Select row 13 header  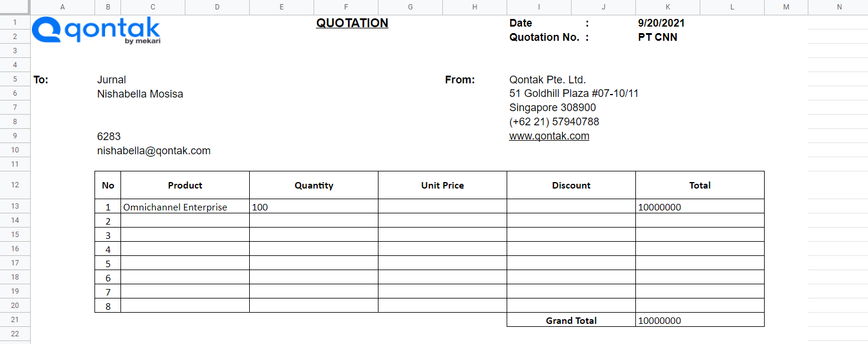[15, 206]
